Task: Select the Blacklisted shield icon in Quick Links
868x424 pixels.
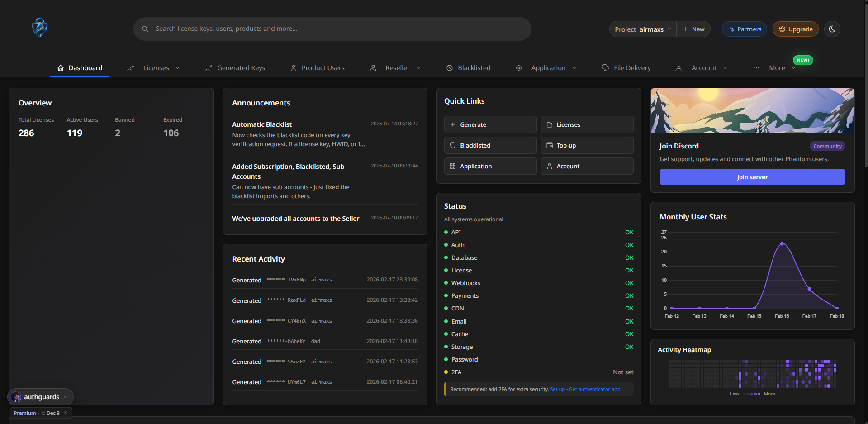Action: tap(453, 145)
